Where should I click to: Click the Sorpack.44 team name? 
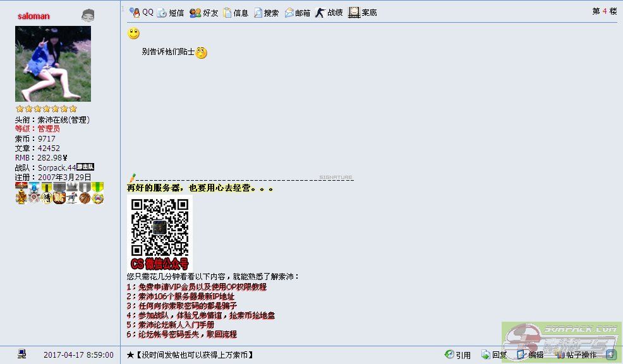(57, 167)
